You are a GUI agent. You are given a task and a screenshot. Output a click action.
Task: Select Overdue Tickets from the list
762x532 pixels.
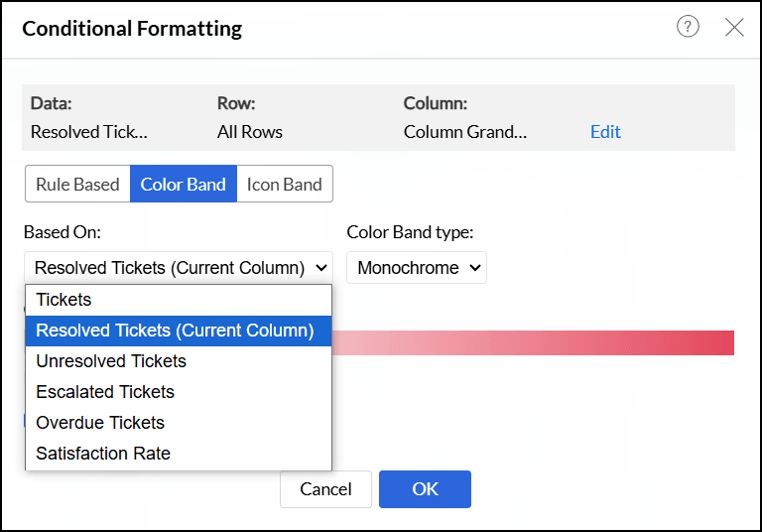[x=100, y=423]
